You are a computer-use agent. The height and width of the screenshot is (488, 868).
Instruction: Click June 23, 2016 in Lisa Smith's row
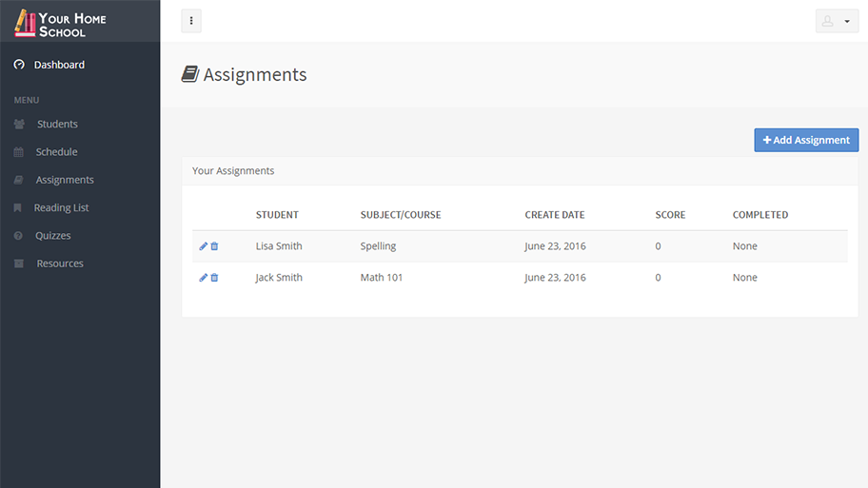pos(555,246)
